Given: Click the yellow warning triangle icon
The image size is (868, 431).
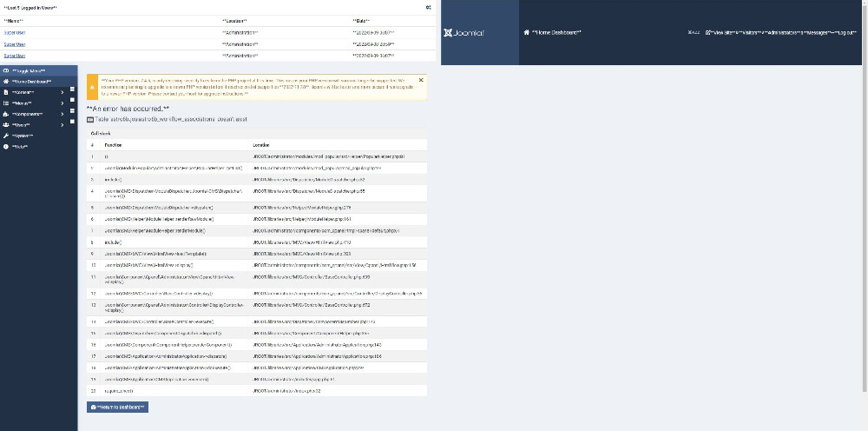Looking at the screenshot, I should coord(93,88).
